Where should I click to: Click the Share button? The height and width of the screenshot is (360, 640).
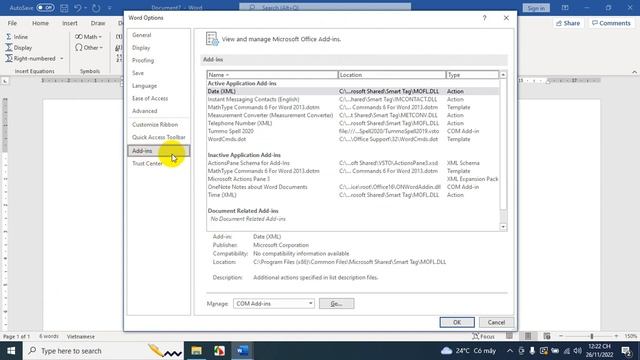[568, 23]
